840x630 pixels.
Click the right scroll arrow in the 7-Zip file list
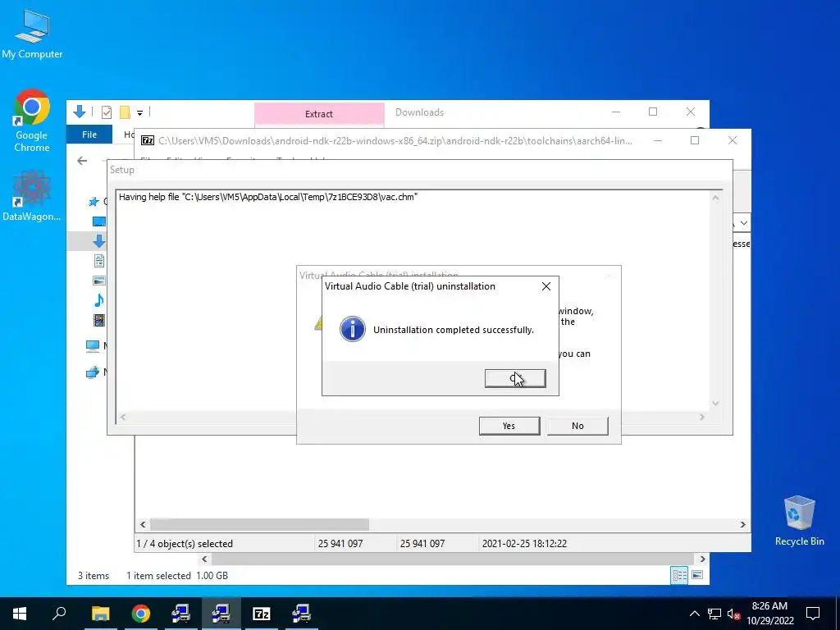(x=743, y=524)
